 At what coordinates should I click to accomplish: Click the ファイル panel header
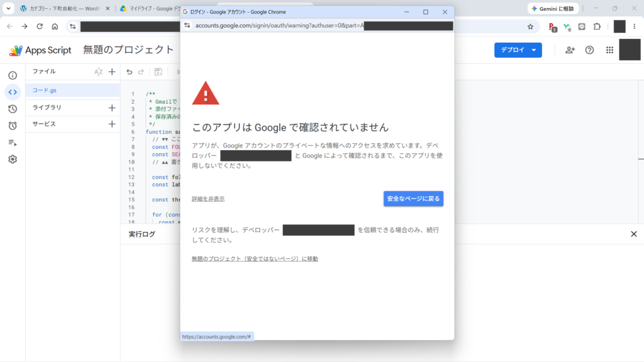point(44,72)
